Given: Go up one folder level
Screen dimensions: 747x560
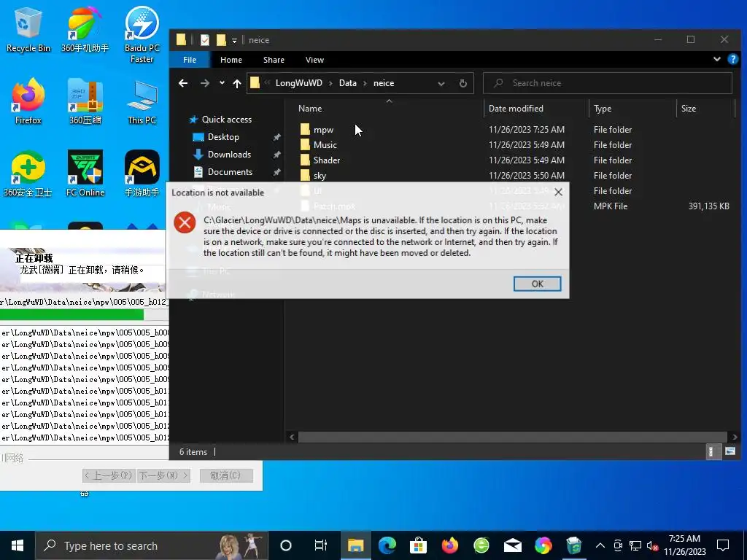Looking at the screenshot, I should 237,83.
